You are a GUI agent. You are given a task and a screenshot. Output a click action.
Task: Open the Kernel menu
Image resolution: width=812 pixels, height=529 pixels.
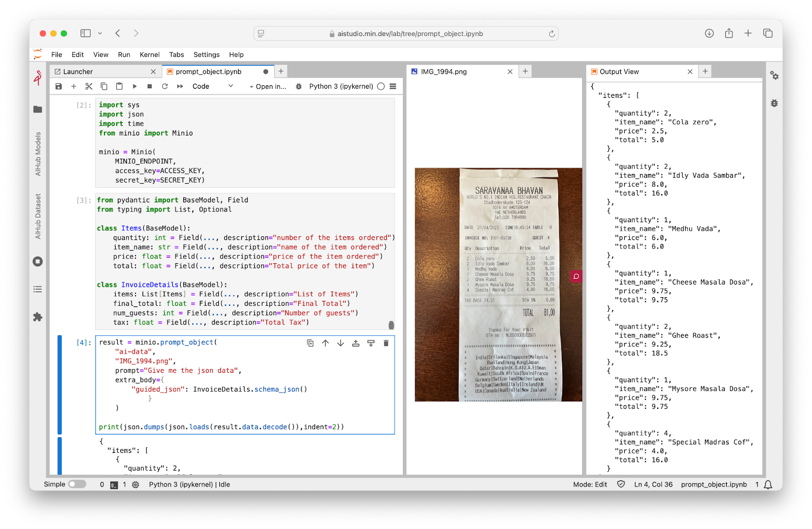pos(149,55)
